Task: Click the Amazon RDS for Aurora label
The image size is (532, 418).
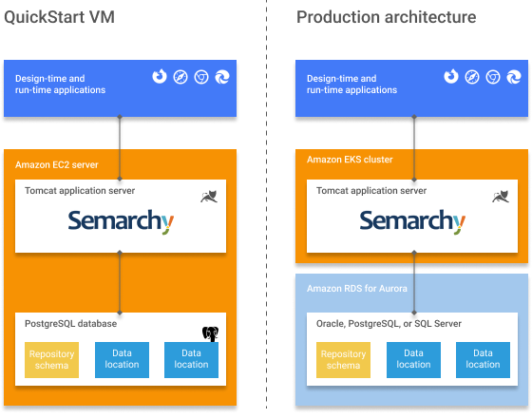Action: [x=357, y=289]
